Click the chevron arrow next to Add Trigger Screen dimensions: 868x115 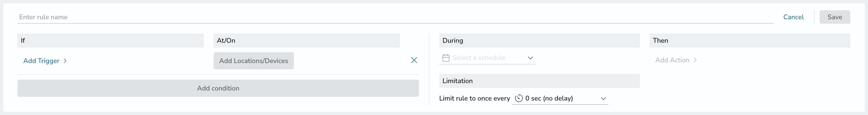tap(65, 61)
